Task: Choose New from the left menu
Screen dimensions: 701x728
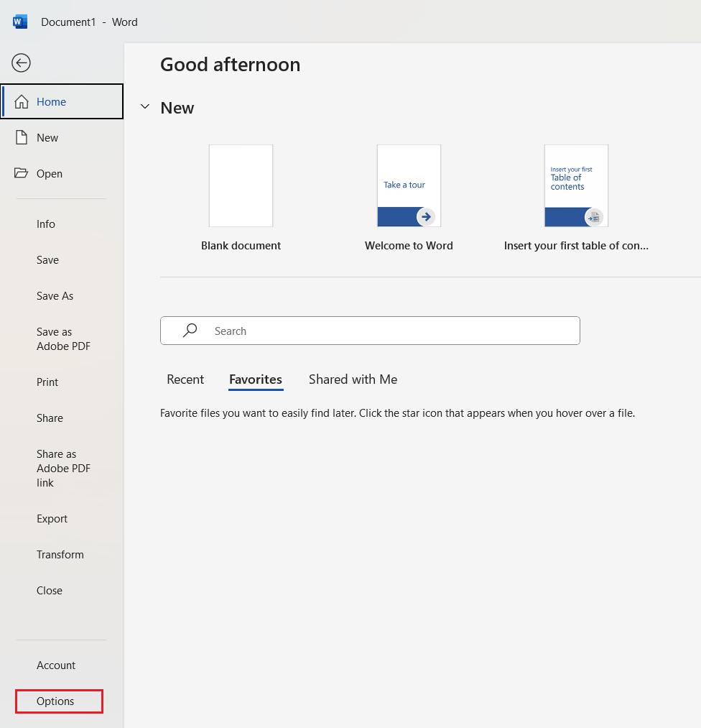Action: (x=62, y=137)
